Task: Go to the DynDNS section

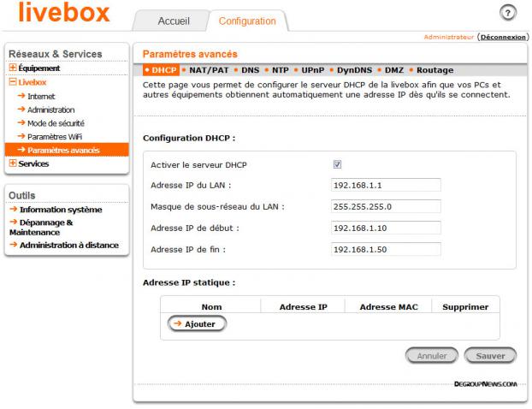Action: 352,70
